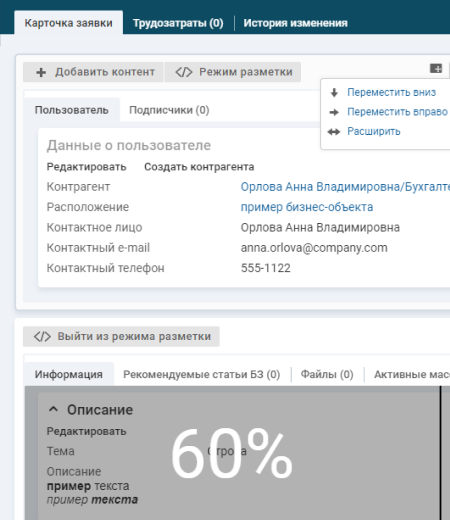Click the Выйти из режима разметки button
Image resolution: width=450 pixels, height=520 pixels.
pyautogui.click(x=121, y=337)
